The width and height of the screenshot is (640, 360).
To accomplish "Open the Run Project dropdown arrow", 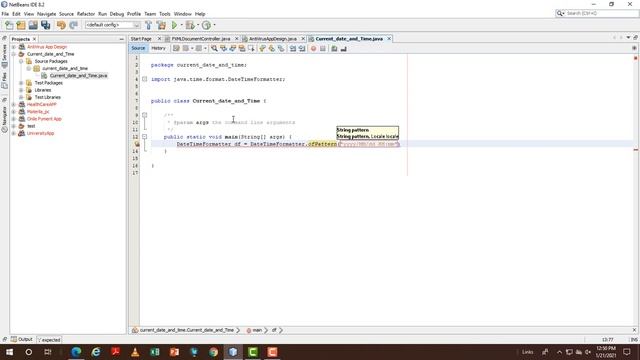I will pyautogui.click(x=182, y=25).
